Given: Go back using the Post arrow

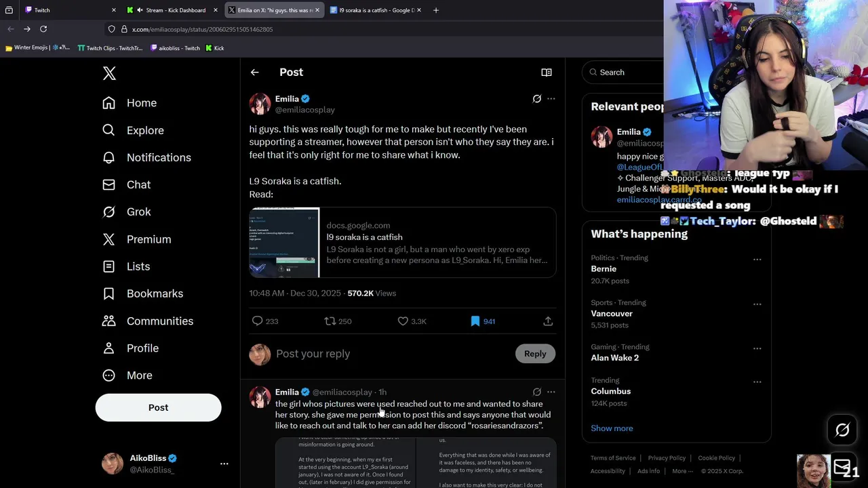Looking at the screenshot, I should point(255,73).
